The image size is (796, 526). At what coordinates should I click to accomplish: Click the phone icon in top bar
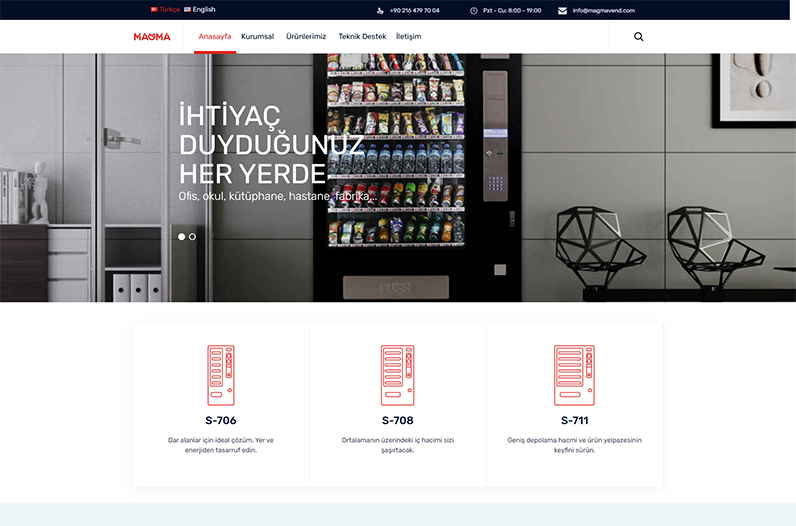click(380, 10)
